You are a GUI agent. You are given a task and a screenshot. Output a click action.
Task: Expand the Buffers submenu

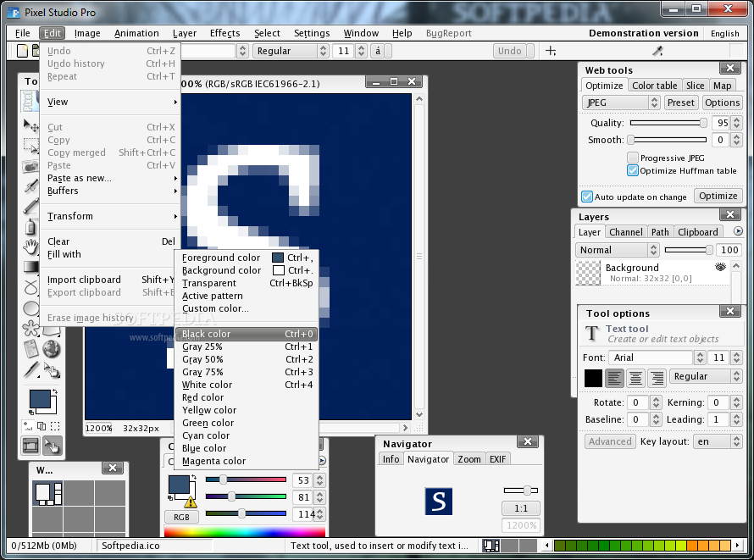112,191
